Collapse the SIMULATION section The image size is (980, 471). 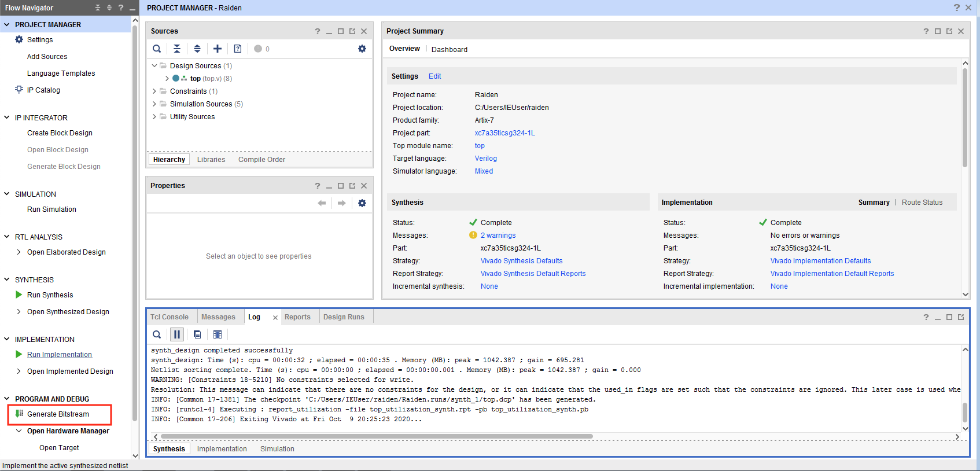[7, 194]
